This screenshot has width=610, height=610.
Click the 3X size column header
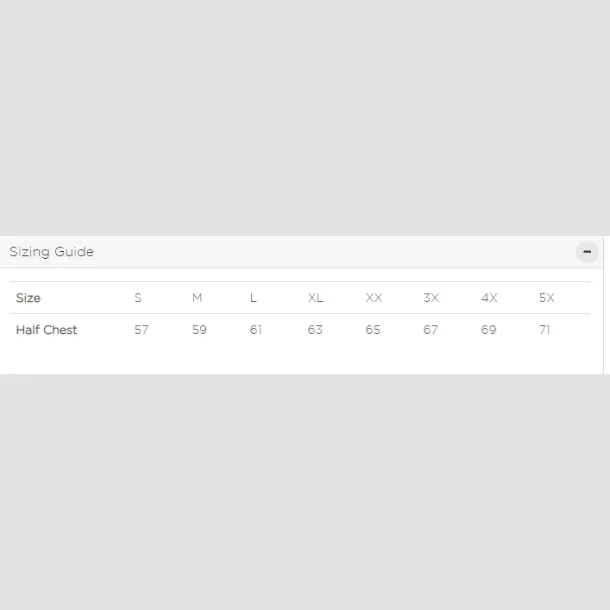point(431,298)
